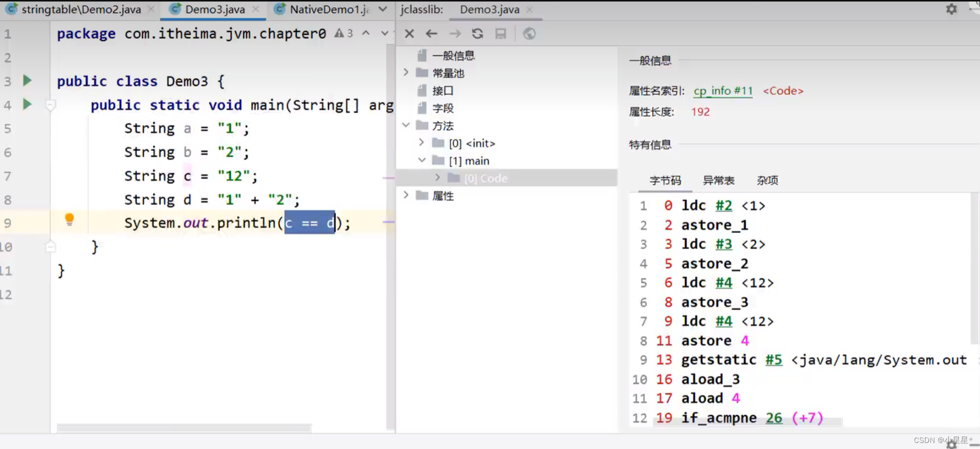This screenshot has height=449, width=980.
Task: Follow #4 link on bytecode line 5
Action: point(724,282)
